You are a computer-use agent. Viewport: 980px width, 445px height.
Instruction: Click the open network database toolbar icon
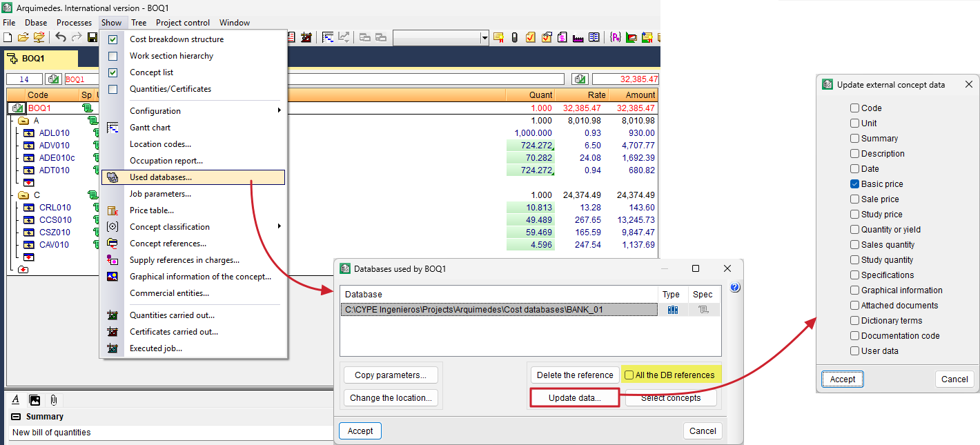(39, 37)
